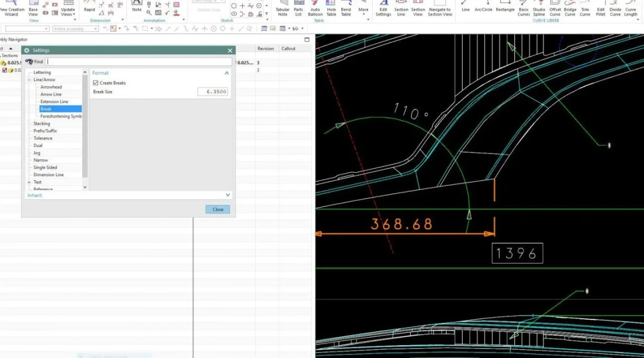
Task: Select Tolerance in settings tree
Action: tap(43, 138)
